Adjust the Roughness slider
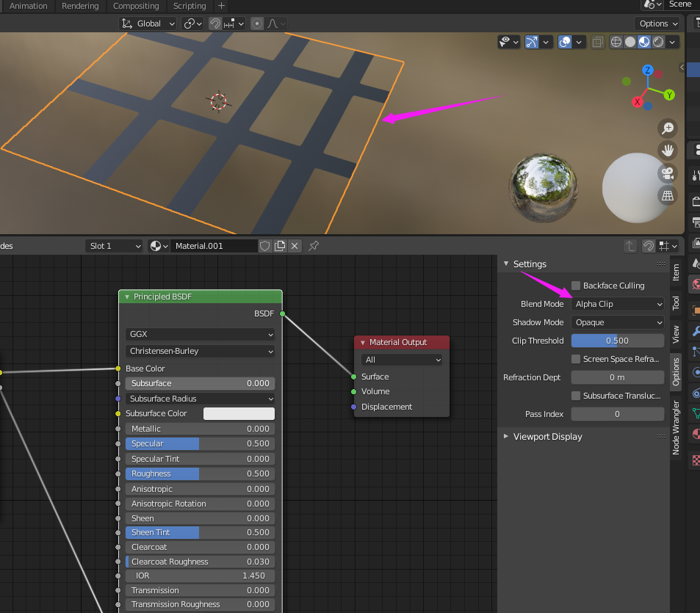The height and width of the screenshot is (613, 700). pyautogui.click(x=200, y=474)
